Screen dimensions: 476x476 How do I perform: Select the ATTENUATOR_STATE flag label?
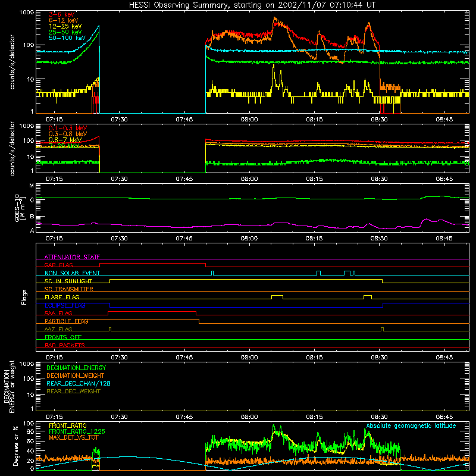click(72, 257)
